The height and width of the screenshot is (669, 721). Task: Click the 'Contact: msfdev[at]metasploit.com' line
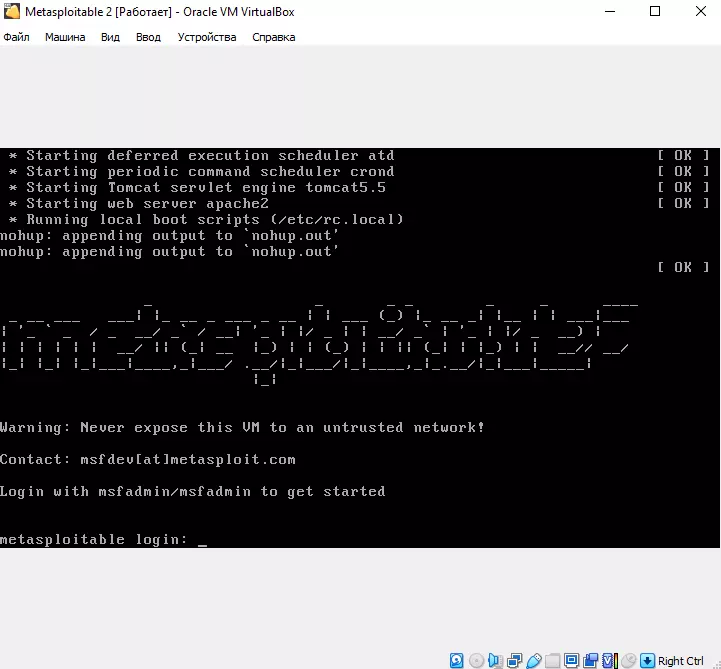coord(148,459)
